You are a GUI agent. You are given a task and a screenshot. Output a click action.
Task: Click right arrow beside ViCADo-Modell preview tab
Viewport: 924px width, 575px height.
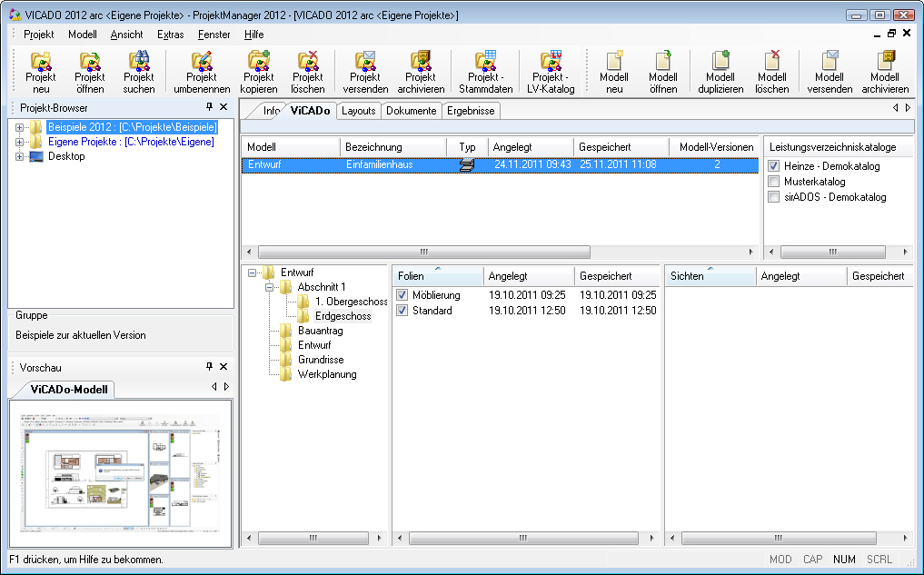point(227,386)
